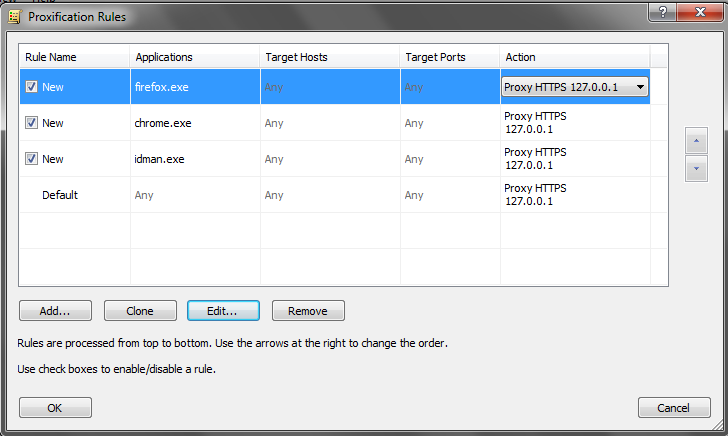Click Target Ports Any in chrome.exe row
This screenshot has width=728, height=436.
(414, 123)
